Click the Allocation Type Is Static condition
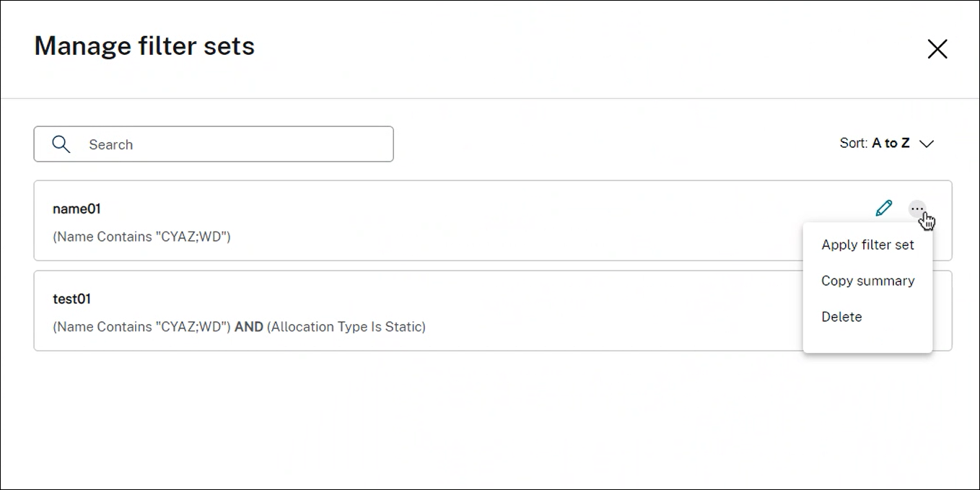The height and width of the screenshot is (490, 980). [346, 327]
